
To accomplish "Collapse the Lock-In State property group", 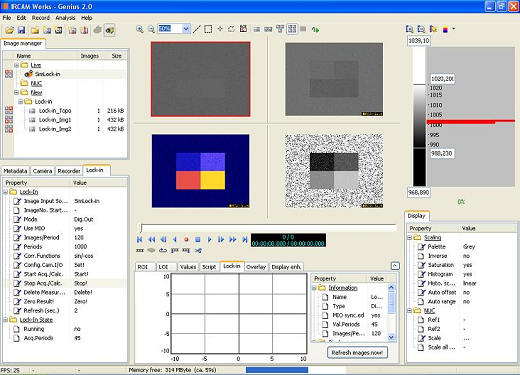I will click(6, 320).
